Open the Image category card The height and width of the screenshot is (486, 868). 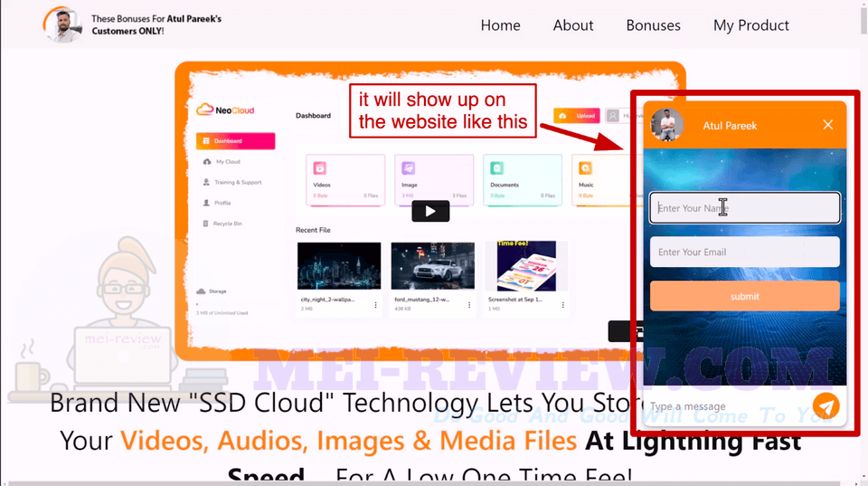tap(434, 180)
